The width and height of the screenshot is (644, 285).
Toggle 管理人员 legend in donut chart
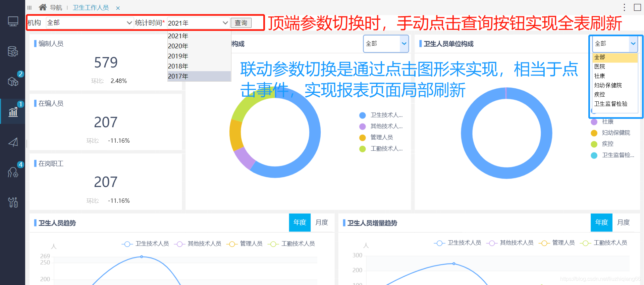click(376, 137)
